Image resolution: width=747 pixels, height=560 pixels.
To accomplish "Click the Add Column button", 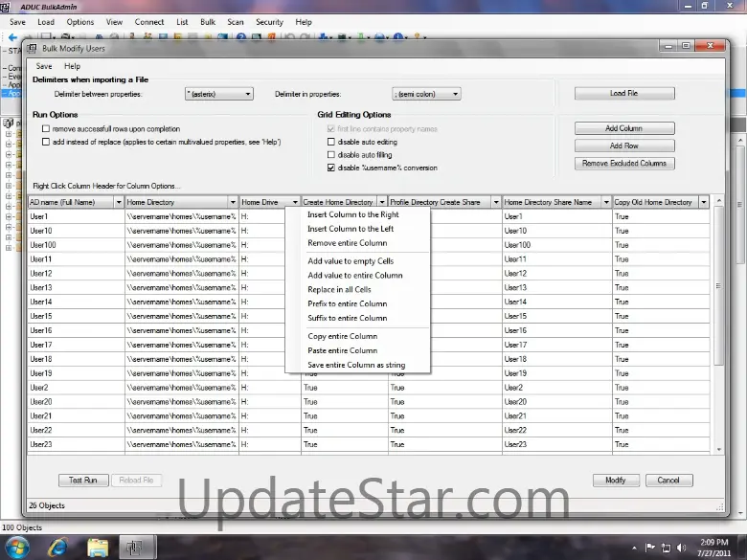I will coord(624,128).
